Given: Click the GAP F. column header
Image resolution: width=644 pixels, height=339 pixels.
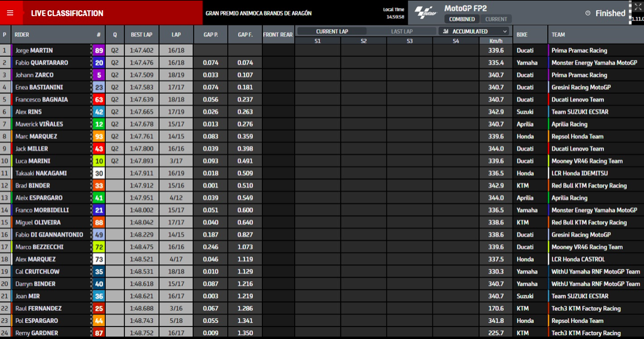Looking at the screenshot, I should coord(245,35).
